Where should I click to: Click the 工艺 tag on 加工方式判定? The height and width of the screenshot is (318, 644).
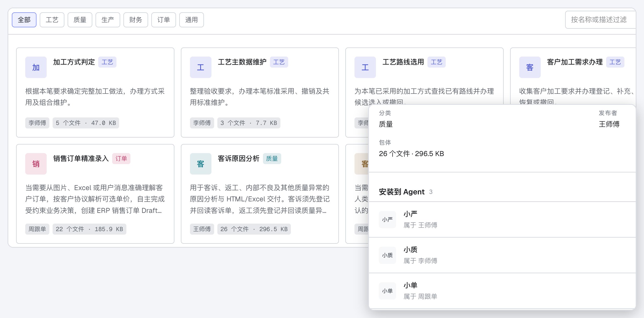tap(107, 62)
